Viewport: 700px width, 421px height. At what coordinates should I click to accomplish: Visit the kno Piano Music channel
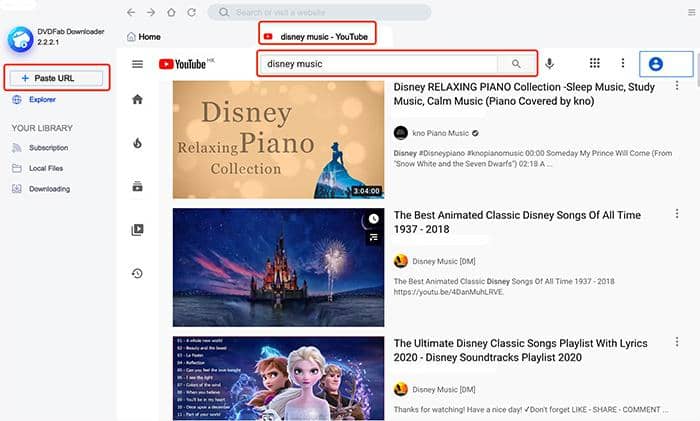click(440, 133)
